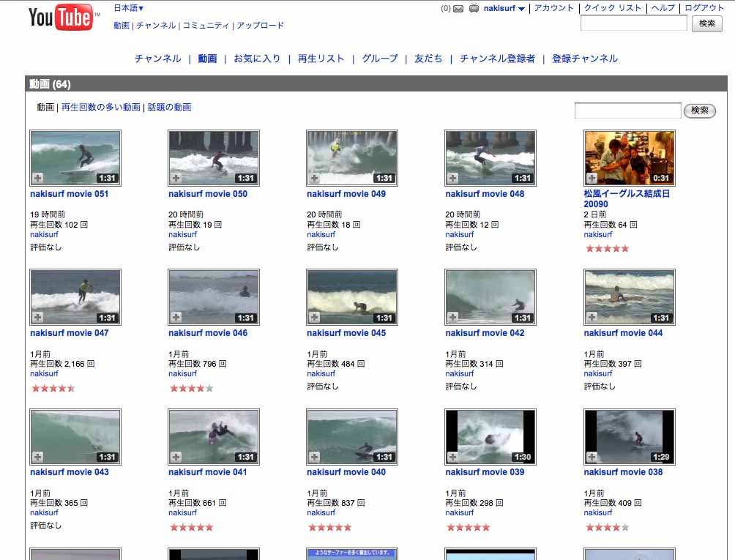The height and width of the screenshot is (560, 735).
Task: Open the 再生リスト tab
Action: (321, 59)
